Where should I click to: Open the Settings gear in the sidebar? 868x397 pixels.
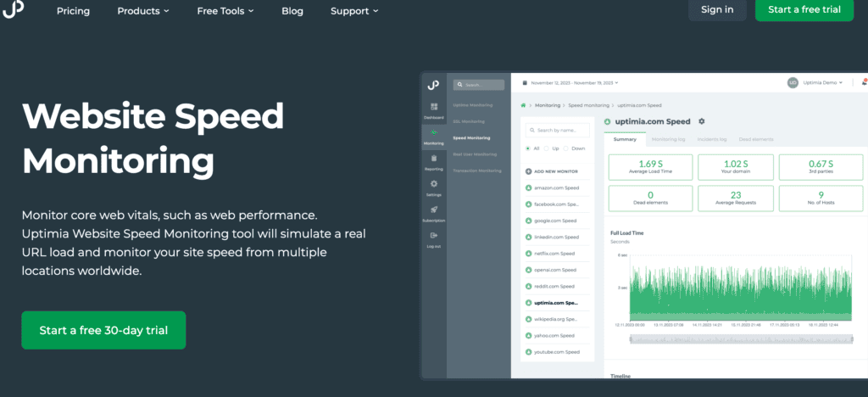click(x=434, y=184)
